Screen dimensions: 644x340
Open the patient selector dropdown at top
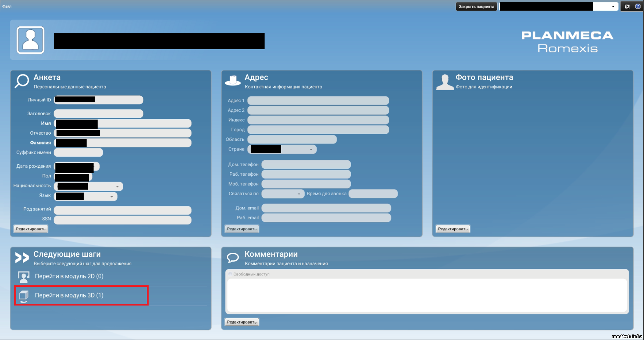click(x=613, y=7)
